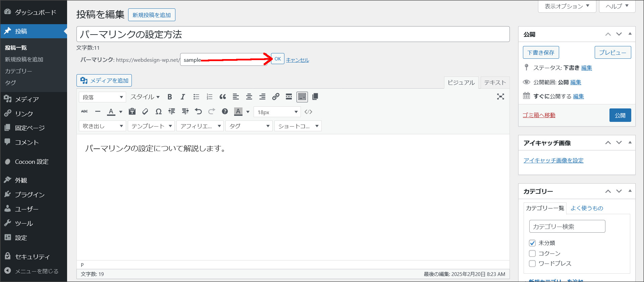The height and width of the screenshot is (282, 644).
Task: Open the タグ dropdown in the editor
Action: pos(249,126)
